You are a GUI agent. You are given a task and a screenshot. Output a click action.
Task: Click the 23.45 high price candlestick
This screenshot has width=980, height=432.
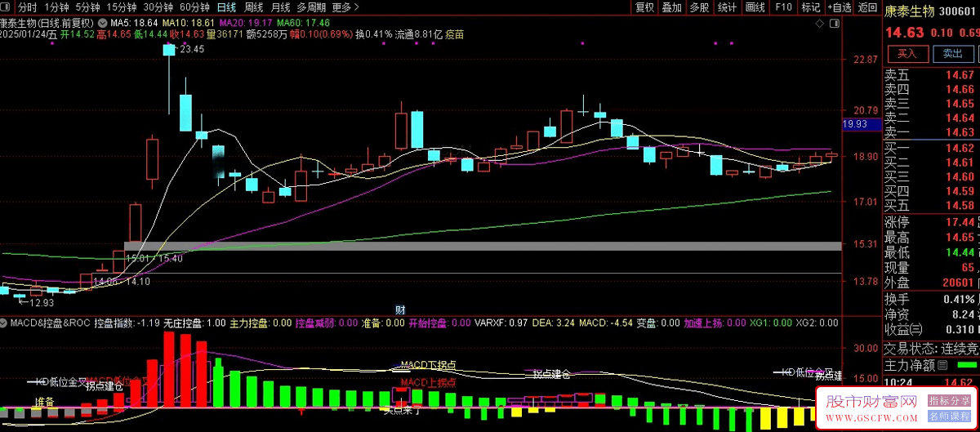tap(170, 50)
